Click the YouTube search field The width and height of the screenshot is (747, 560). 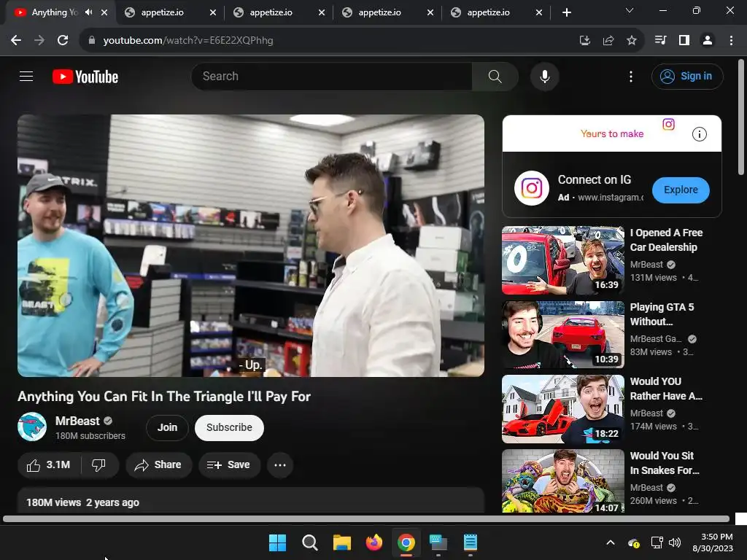click(332, 76)
